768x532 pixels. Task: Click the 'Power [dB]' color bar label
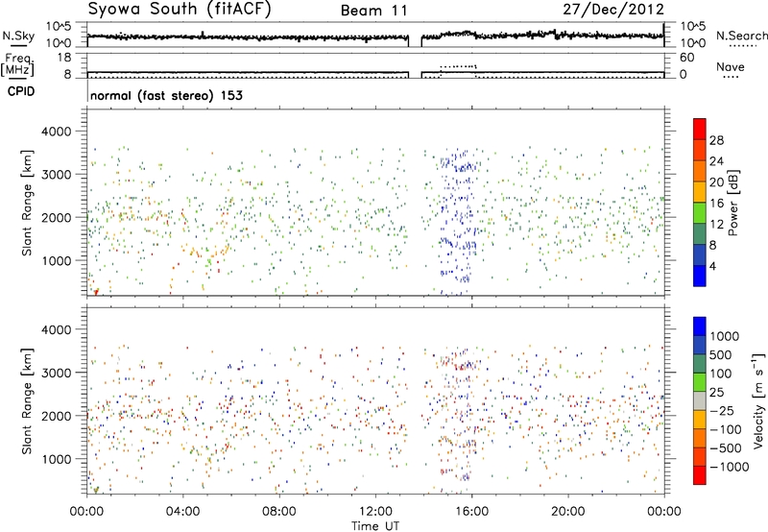[733, 203]
